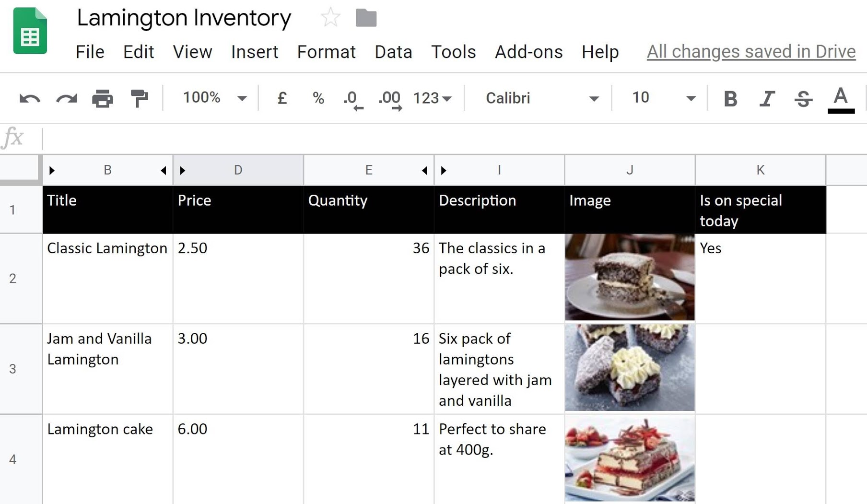Click the Print icon
This screenshot has width=867, height=504.
(102, 99)
